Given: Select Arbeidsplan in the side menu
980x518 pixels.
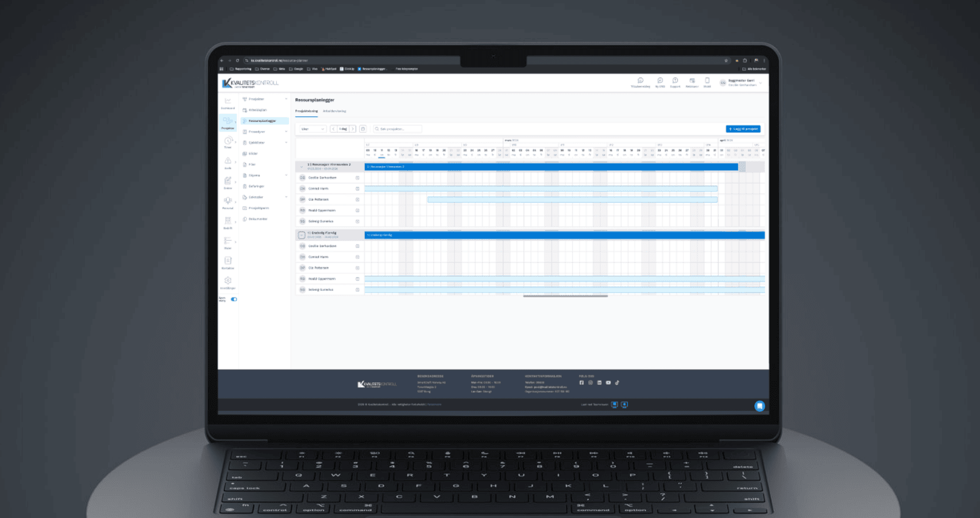Looking at the screenshot, I should [x=258, y=110].
